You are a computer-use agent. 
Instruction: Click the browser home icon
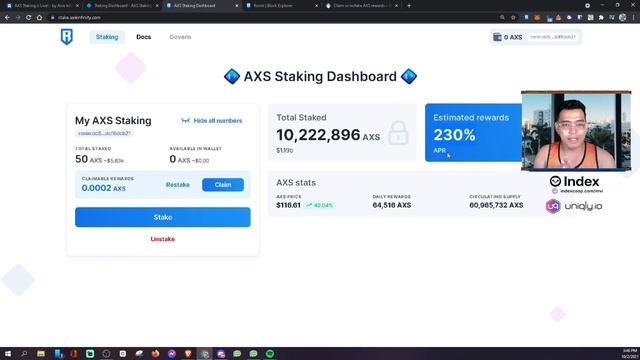[x=39, y=18]
